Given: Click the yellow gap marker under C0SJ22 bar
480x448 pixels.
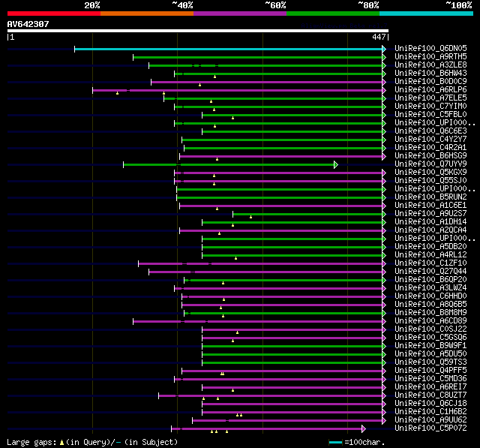Looking at the screenshot, I should [x=237, y=332].
